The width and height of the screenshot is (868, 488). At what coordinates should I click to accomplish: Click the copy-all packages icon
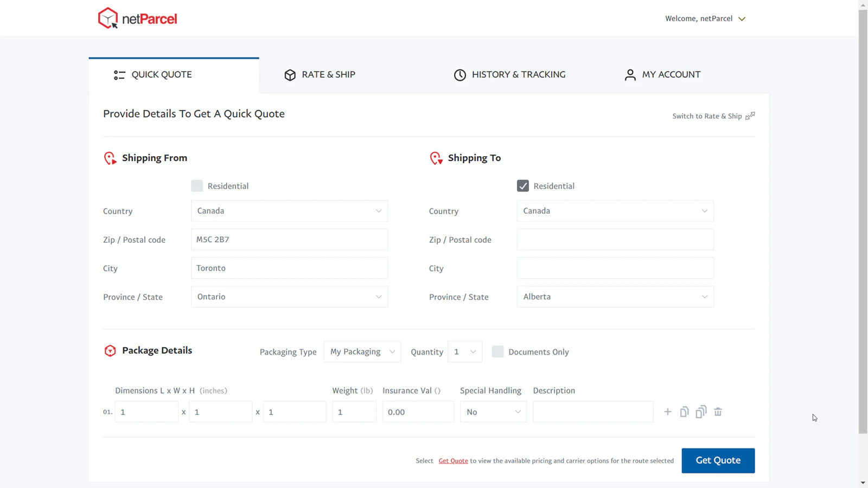(701, 412)
